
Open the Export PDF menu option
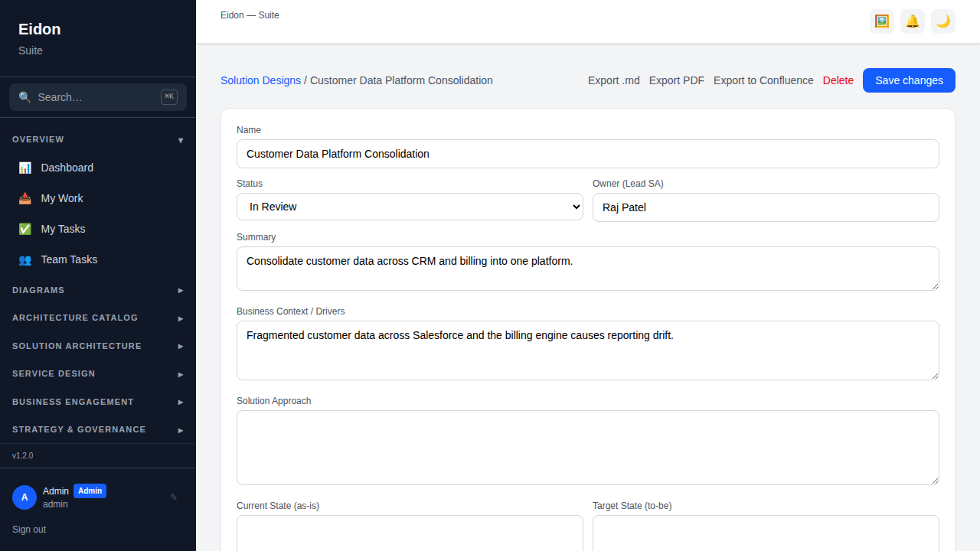point(677,80)
